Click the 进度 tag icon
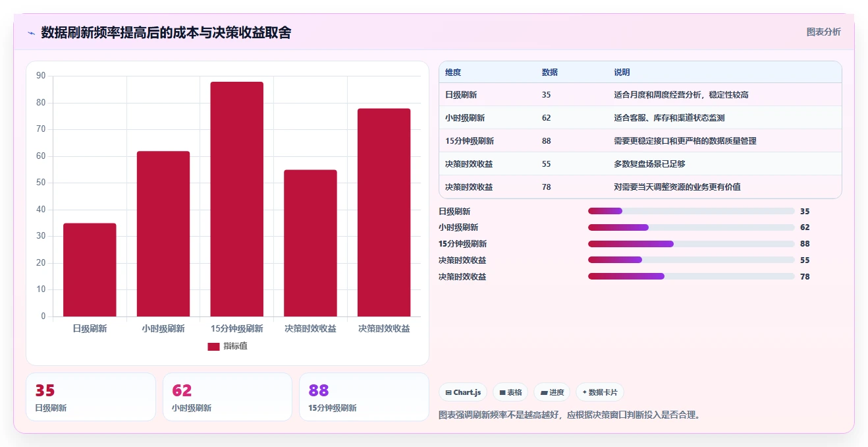The height and width of the screenshot is (447, 868). (544, 392)
